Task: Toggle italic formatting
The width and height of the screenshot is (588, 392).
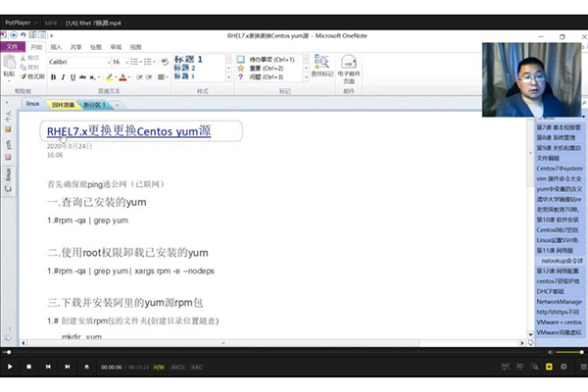Action: click(63, 77)
